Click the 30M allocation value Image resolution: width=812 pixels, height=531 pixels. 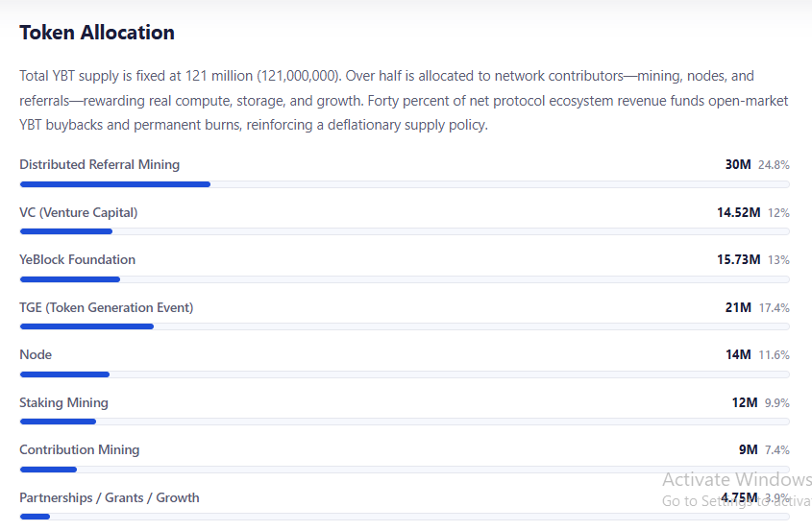[738, 164]
